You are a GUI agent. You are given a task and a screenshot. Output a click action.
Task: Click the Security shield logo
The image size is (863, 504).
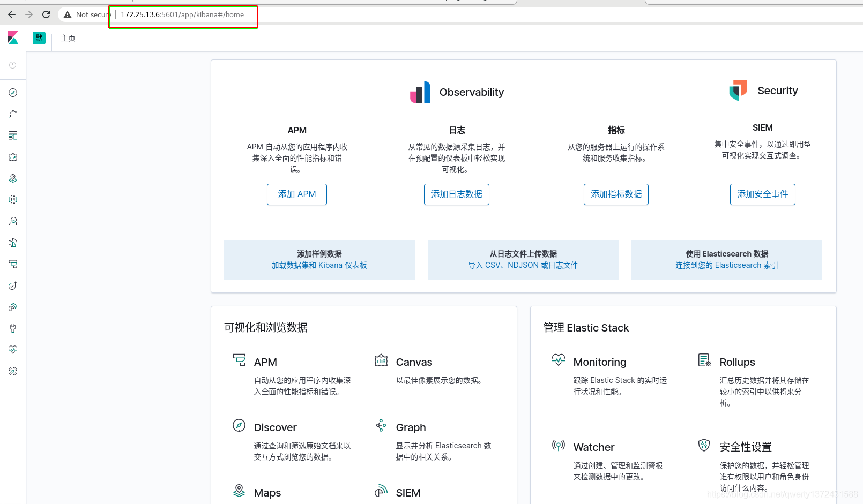pos(738,90)
